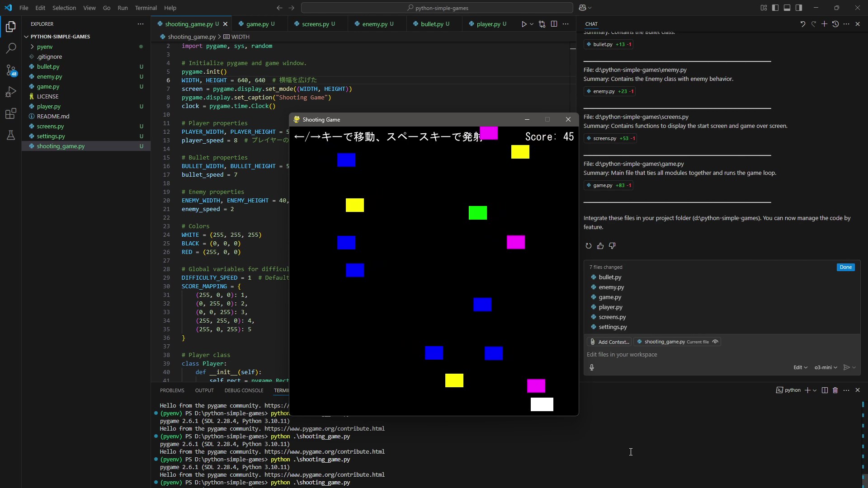This screenshot has height=488, width=868.
Task: Open the Terminal menu
Action: click(146, 8)
